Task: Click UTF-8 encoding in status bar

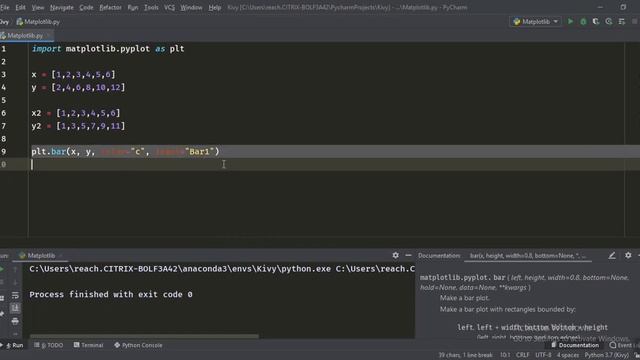Action: tap(543, 355)
